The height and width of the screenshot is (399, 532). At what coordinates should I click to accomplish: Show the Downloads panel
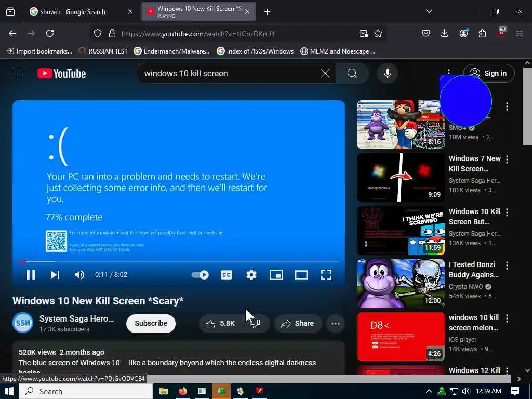[x=445, y=33]
